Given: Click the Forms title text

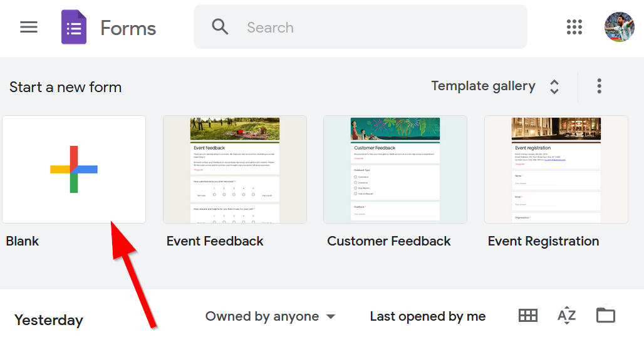Looking at the screenshot, I should pos(128,28).
